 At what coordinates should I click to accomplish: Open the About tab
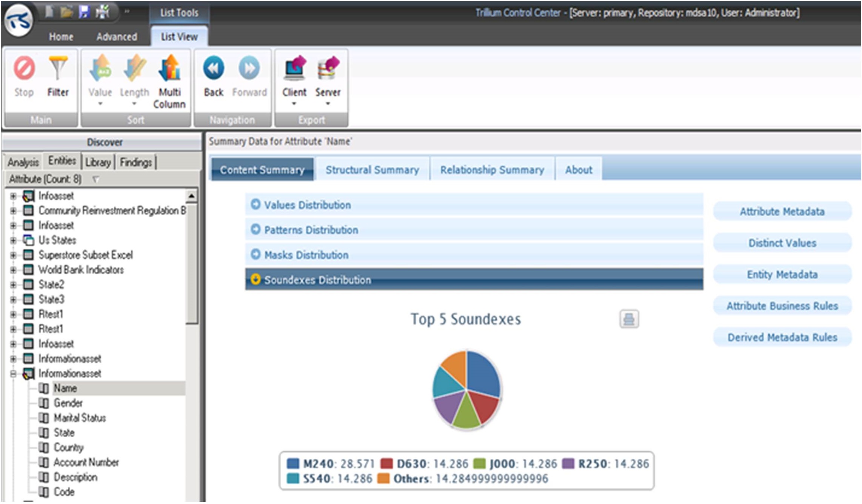pos(579,170)
